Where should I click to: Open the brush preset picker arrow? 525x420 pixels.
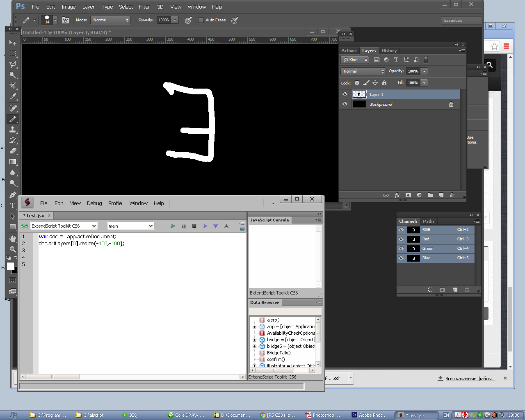click(x=55, y=20)
